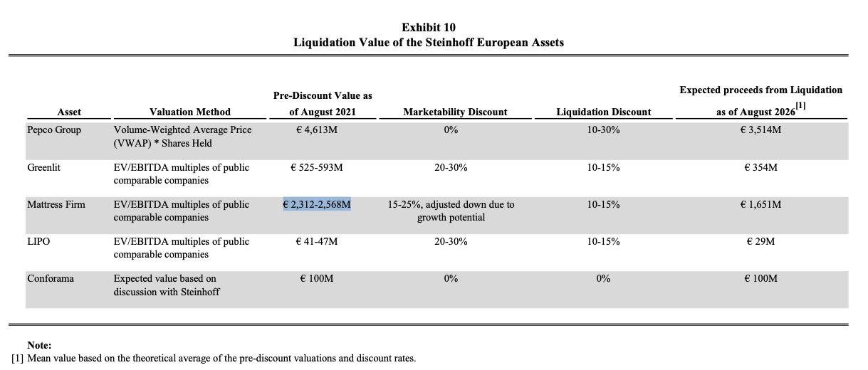The height and width of the screenshot is (370, 868).
Task: Click the Marketability Discount column header
Action: 455,112
